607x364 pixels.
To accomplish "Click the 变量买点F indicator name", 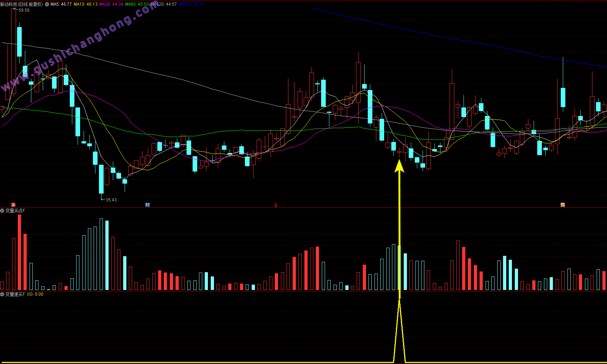I will click(15, 211).
